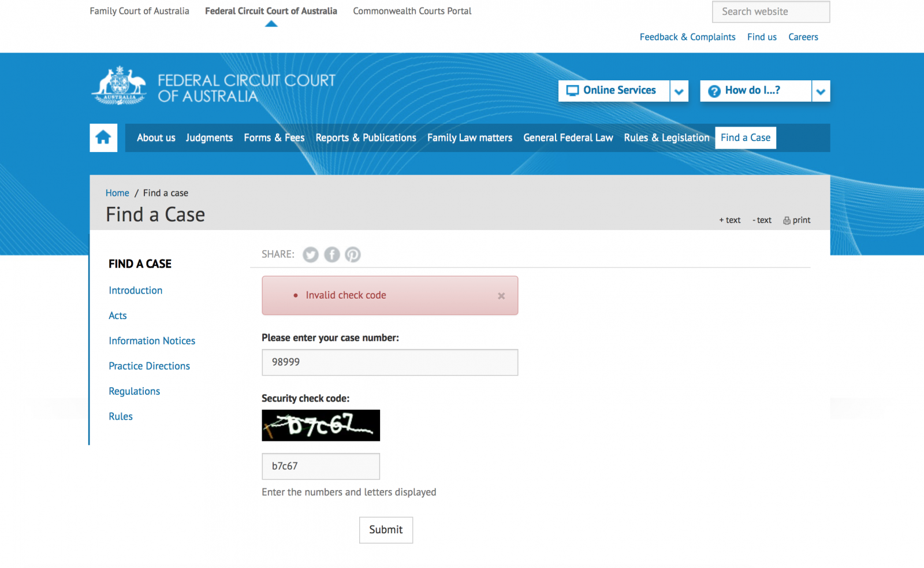Open the How do I...? button
Screen dimensions: 924x568
755,91
